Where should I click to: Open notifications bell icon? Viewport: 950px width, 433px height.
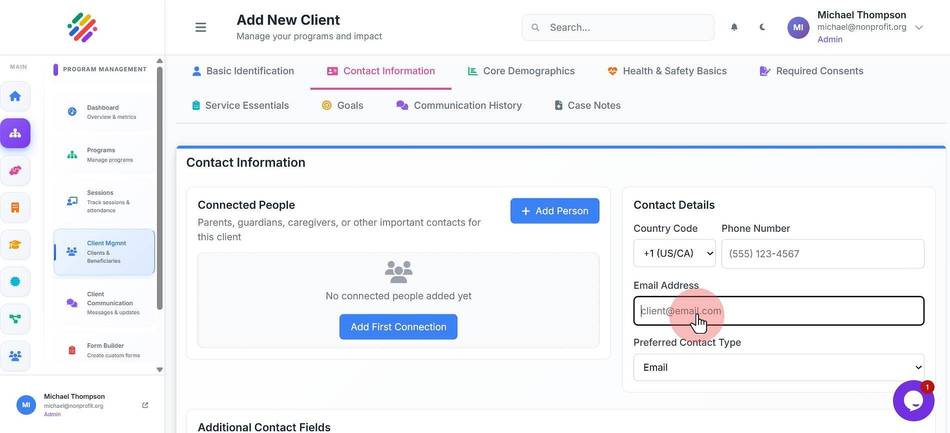[x=734, y=27]
